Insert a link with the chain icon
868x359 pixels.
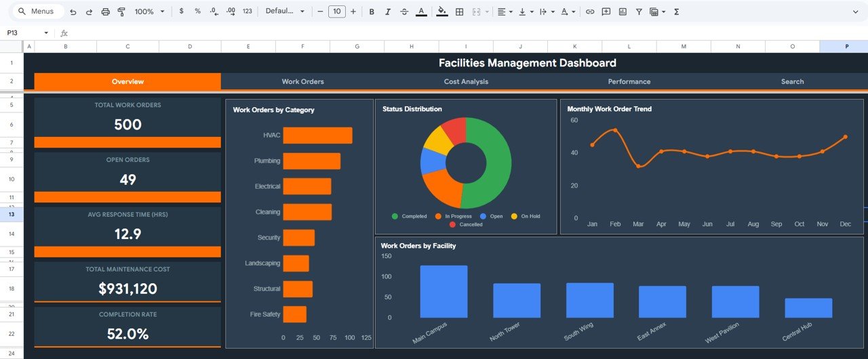(590, 12)
